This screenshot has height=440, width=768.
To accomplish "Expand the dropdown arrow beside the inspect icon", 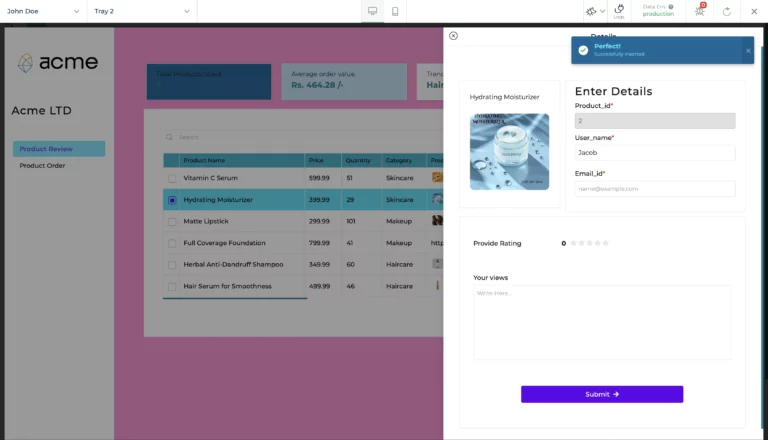I will point(602,11).
